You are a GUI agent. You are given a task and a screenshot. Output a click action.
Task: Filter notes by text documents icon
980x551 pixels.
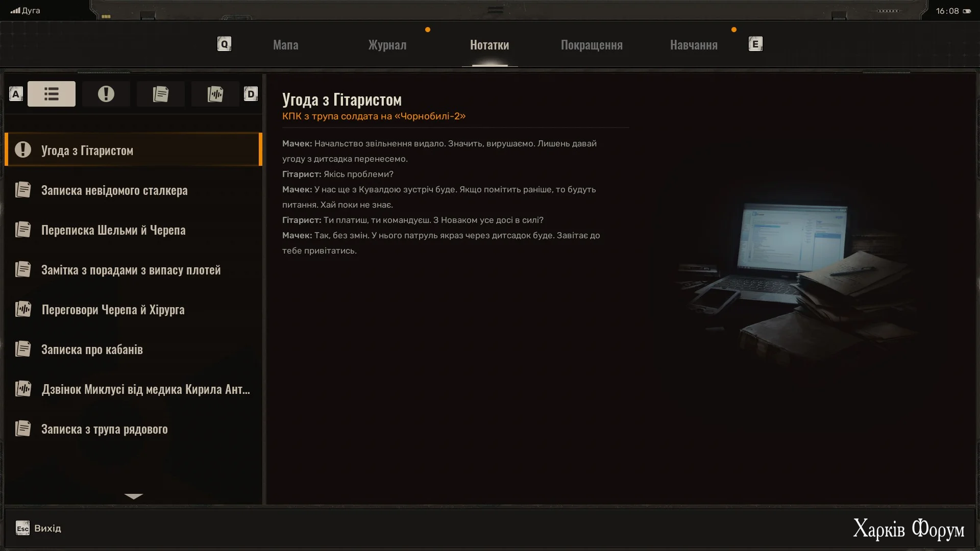click(160, 94)
